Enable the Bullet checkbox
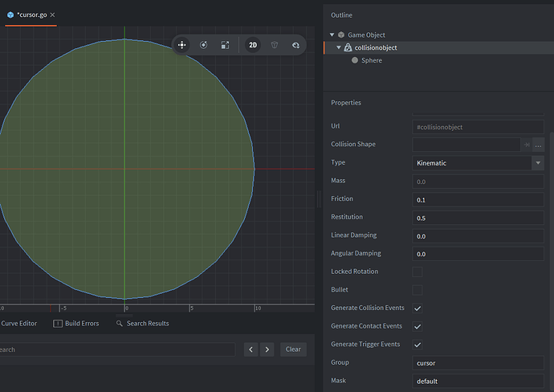This screenshot has height=392, width=554. click(x=418, y=290)
